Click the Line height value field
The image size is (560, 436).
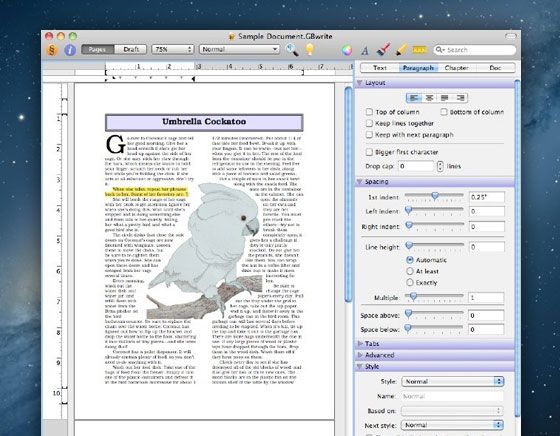tap(487, 247)
